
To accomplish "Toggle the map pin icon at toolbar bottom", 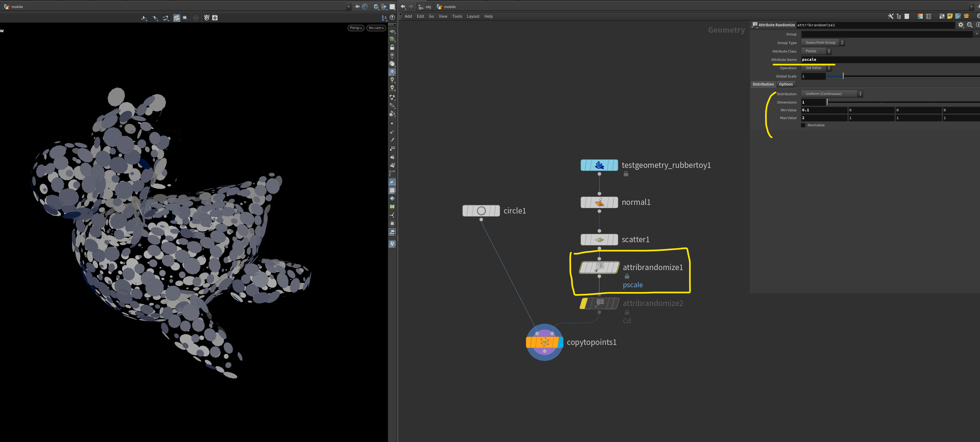I will click(x=392, y=244).
